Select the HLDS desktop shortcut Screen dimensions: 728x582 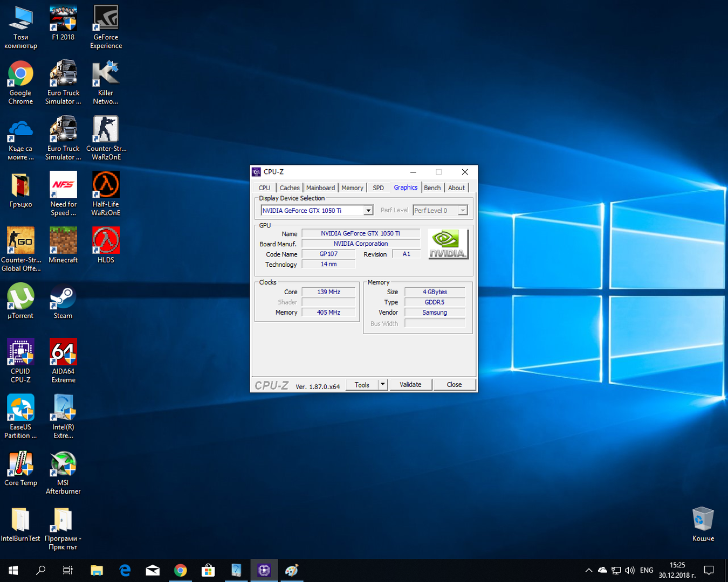tap(106, 246)
